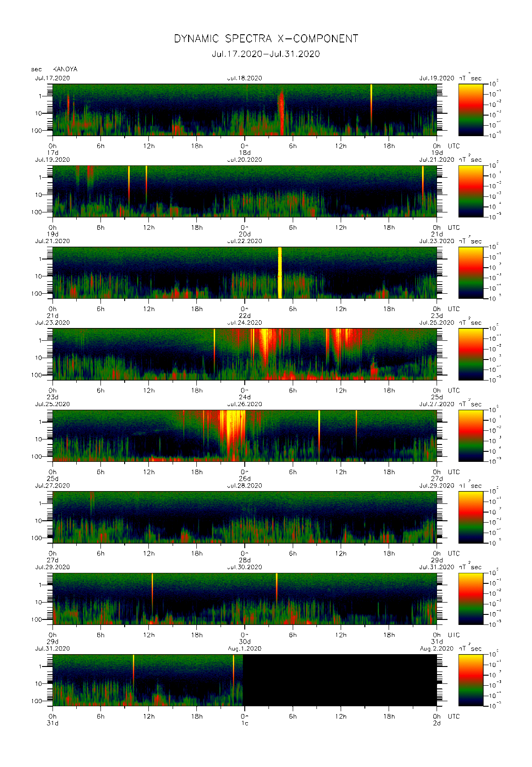Click the 'sec' unit label near KANOYA
Viewport: 532px width, 767px height.
[37, 69]
